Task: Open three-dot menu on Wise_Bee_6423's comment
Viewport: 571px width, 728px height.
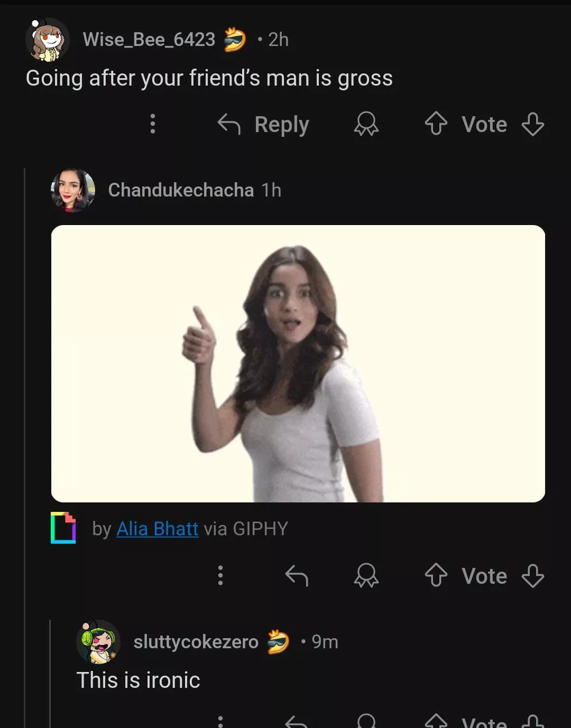Action: (x=153, y=124)
